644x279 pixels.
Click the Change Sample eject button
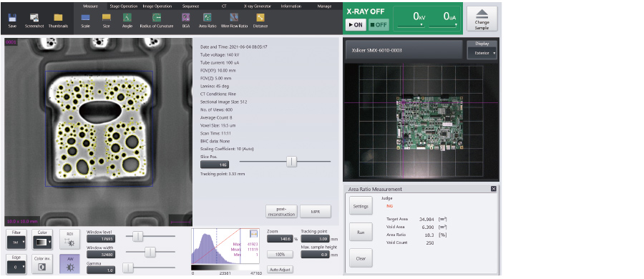[x=482, y=19]
